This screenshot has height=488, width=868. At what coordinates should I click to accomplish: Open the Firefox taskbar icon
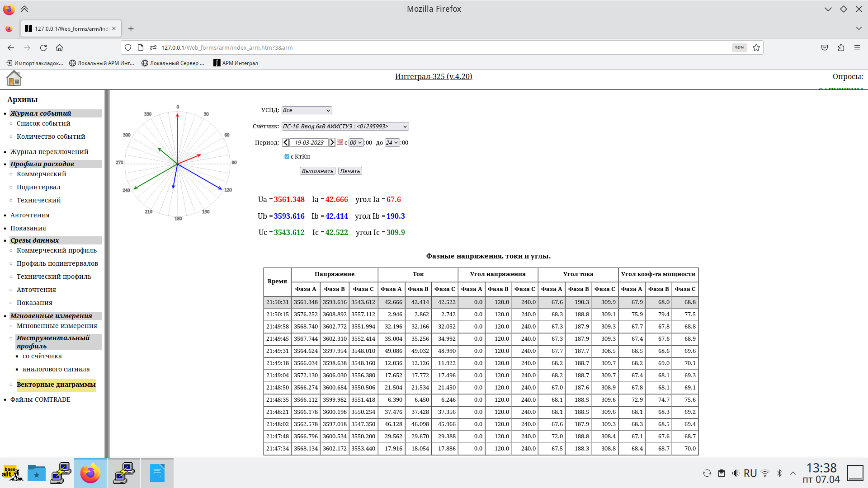point(90,473)
